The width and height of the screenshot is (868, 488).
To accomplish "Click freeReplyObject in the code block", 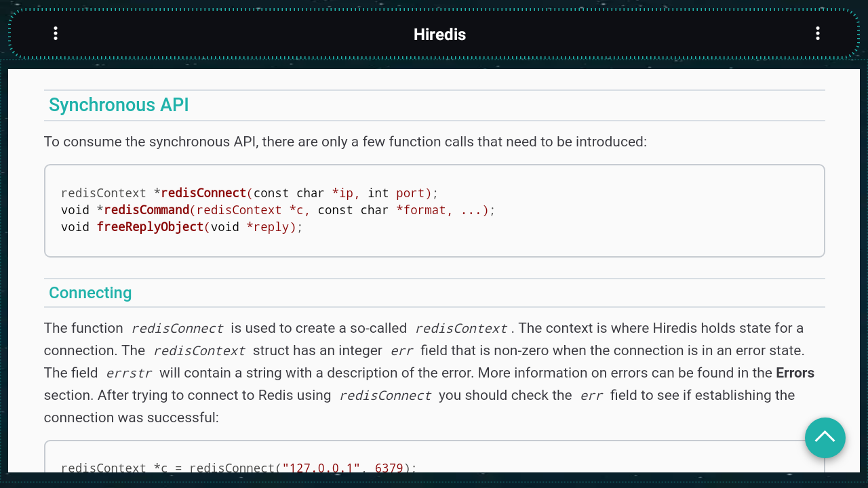I will click(150, 227).
